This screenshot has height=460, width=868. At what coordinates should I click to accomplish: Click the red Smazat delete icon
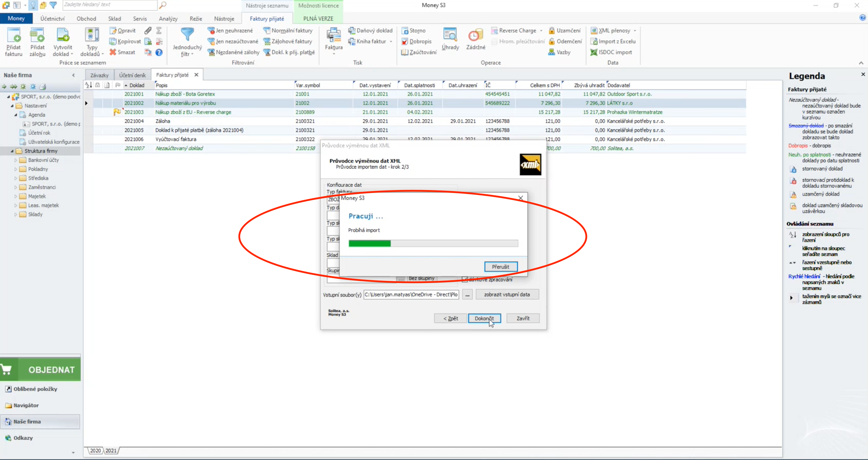[x=113, y=52]
